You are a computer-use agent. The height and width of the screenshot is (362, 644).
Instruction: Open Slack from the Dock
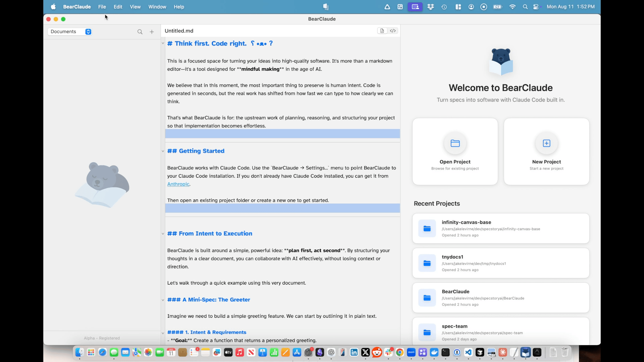point(388,352)
